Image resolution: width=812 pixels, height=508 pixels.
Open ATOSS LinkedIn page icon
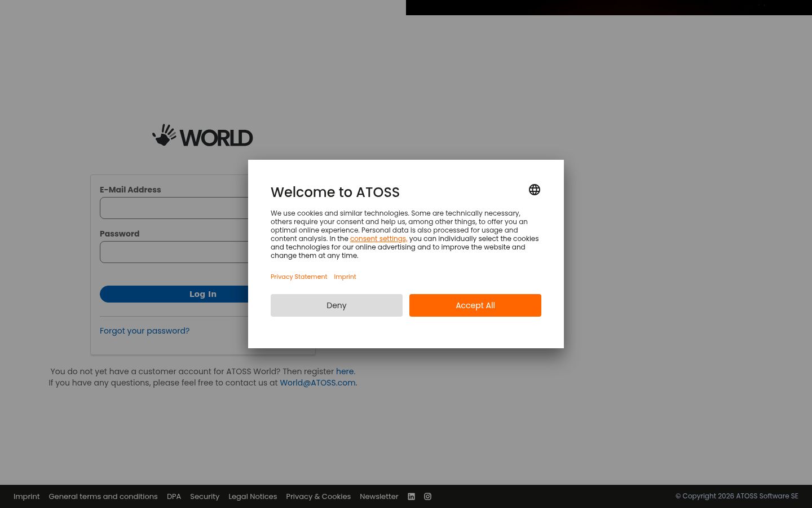tap(411, 497)
